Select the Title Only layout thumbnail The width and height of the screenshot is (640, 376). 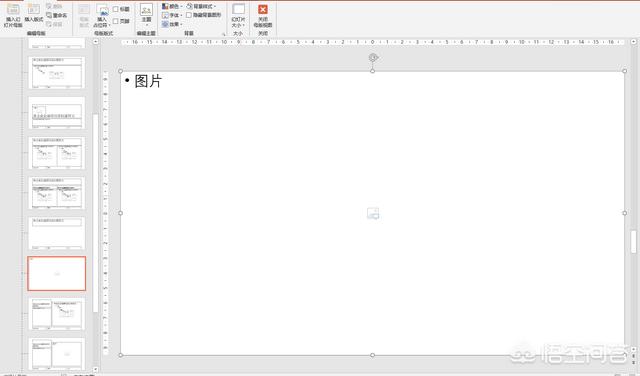pos(57,234)
